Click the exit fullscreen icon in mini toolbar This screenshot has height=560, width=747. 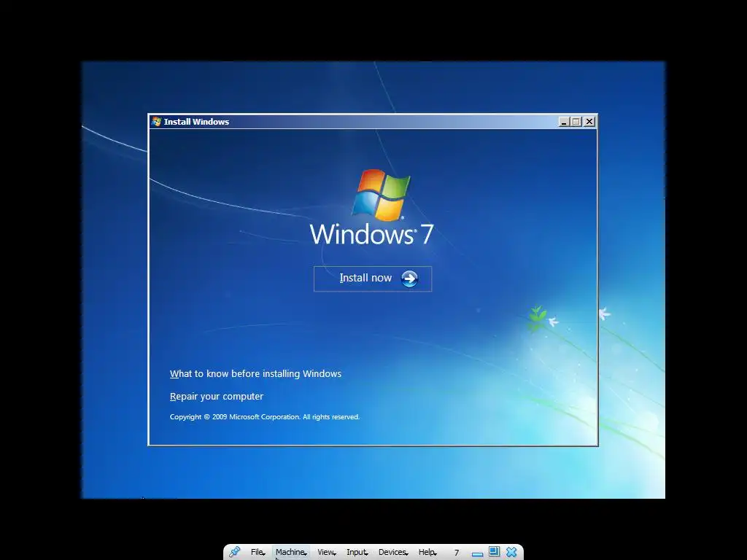click(494, 551)
